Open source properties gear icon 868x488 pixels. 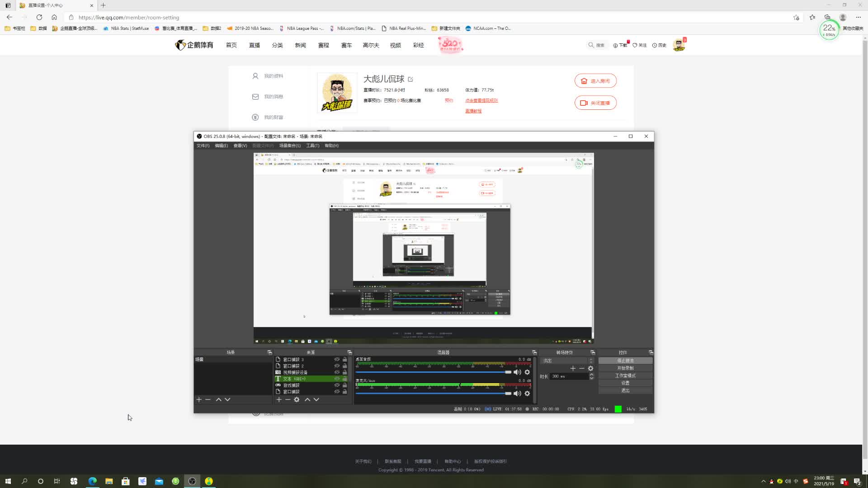297,399
